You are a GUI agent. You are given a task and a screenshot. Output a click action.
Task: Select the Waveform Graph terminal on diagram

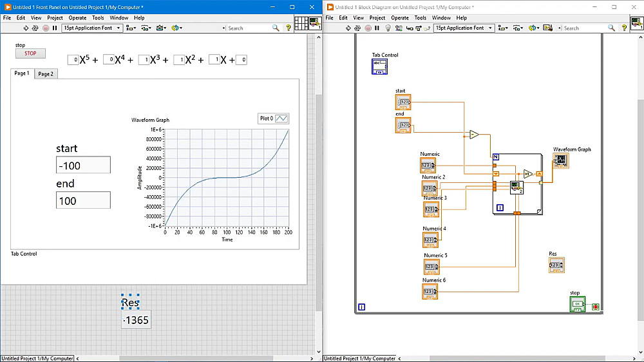[x=560, y=160]
